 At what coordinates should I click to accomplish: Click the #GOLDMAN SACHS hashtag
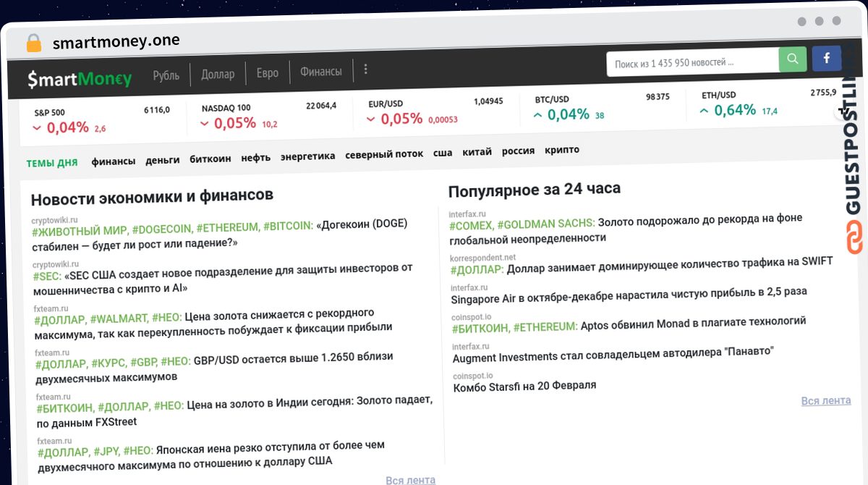(x=546, y=224)
